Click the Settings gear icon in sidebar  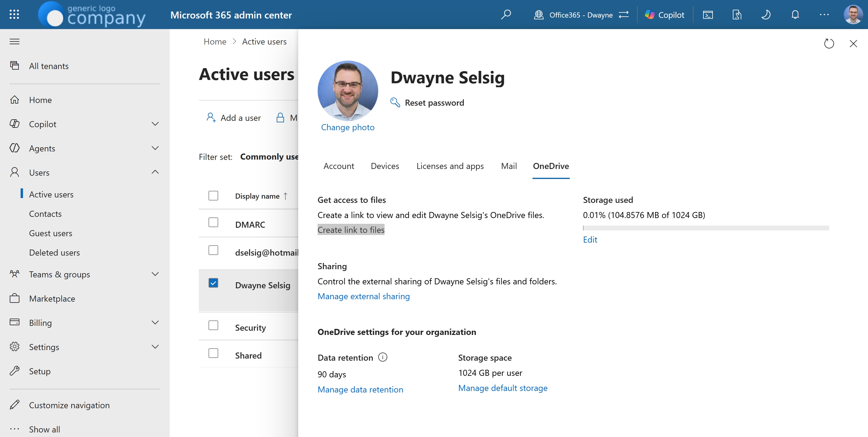(x=15, y=346)
